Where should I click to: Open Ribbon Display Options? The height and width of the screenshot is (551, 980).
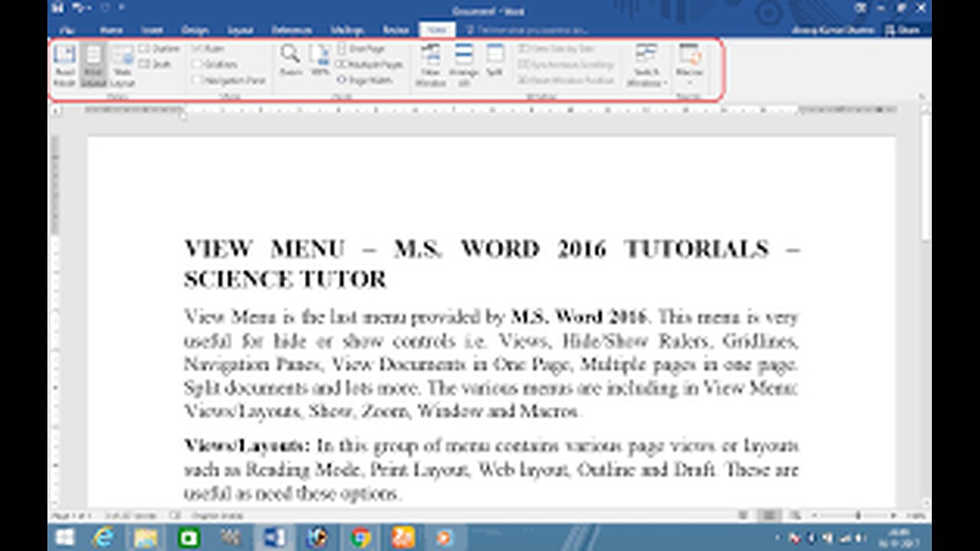click(x=859, y=9)
